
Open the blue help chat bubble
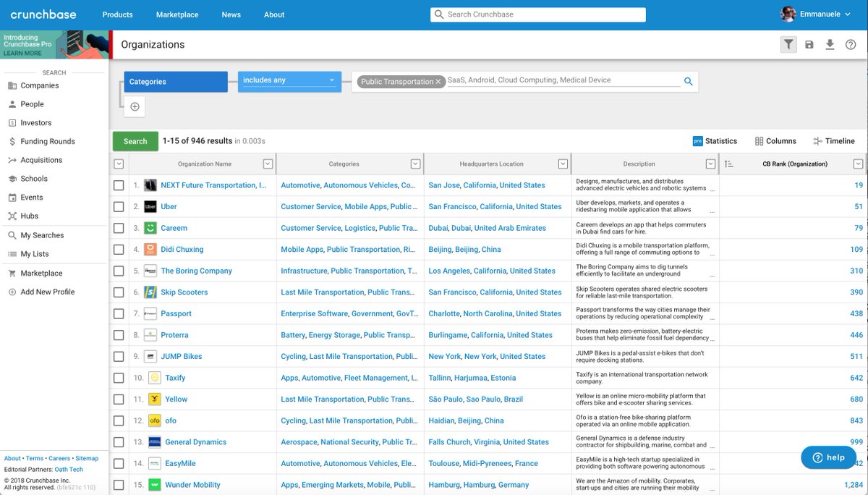(x=828, y=457)
